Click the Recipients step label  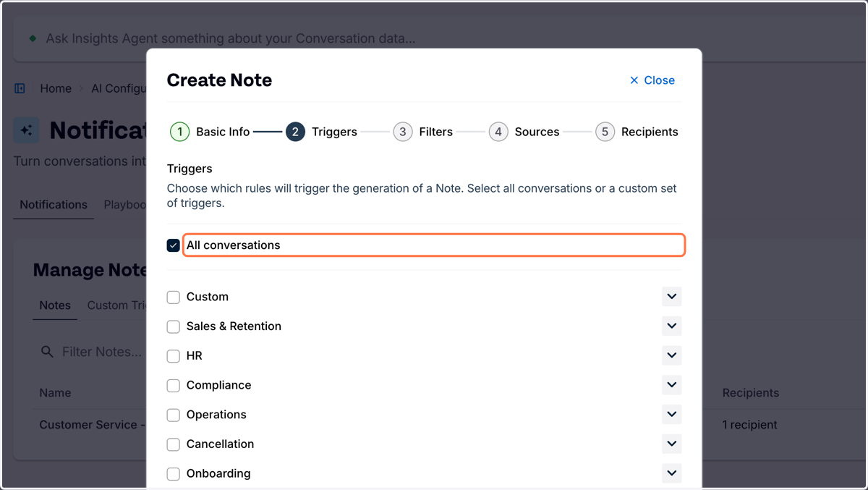pos(650,132)
